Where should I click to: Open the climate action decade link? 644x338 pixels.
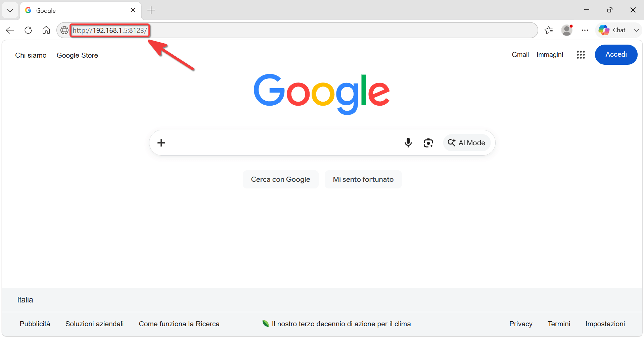click(x=336, y=324)
